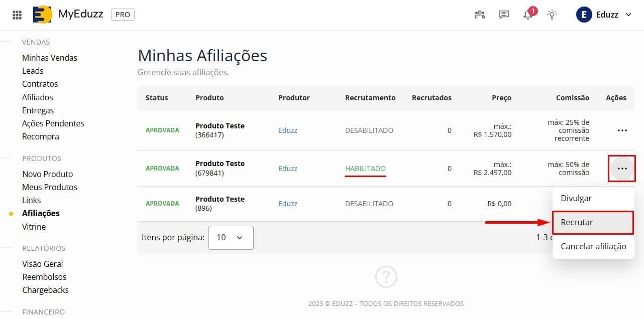This screenshot has width=644, height=319.
Task: Select Cancelar afiliação menu option
Action: click(x=593, y=246)
